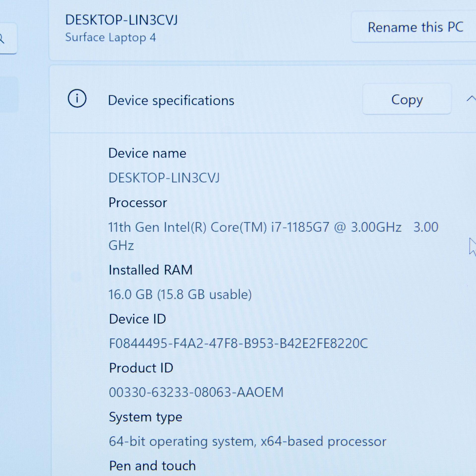Collapse the Device specifications section chevron
This screenshot has width=476, height=476.
tap(471, 99)
